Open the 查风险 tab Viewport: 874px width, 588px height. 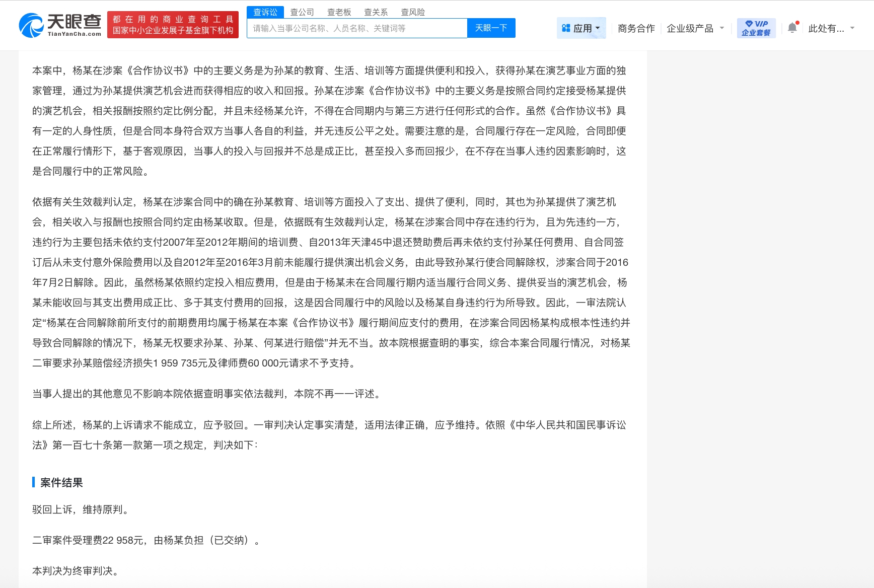[x=413, y=12]
